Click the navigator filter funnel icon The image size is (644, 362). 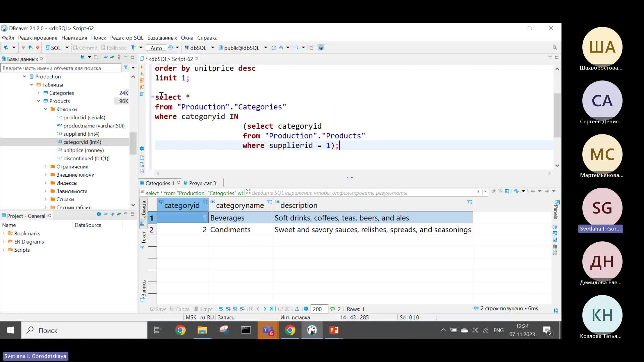[x=126, y=68]
